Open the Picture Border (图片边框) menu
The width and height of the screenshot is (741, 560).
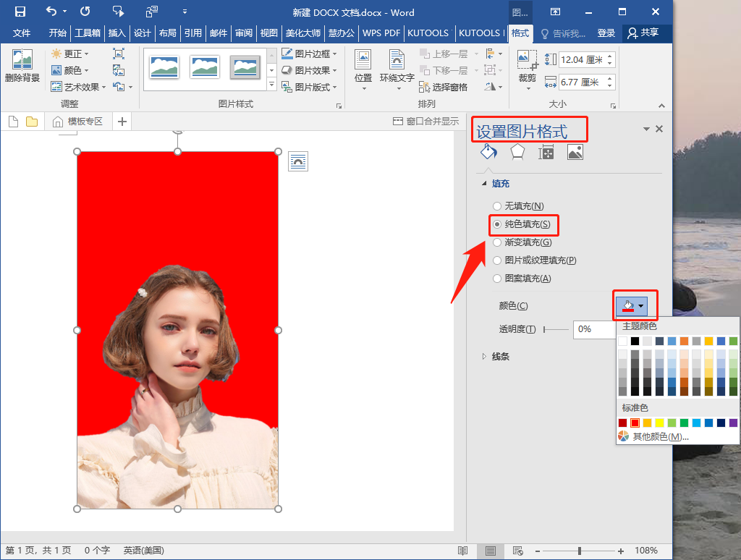pyautogui.click(x=309, y=54)
